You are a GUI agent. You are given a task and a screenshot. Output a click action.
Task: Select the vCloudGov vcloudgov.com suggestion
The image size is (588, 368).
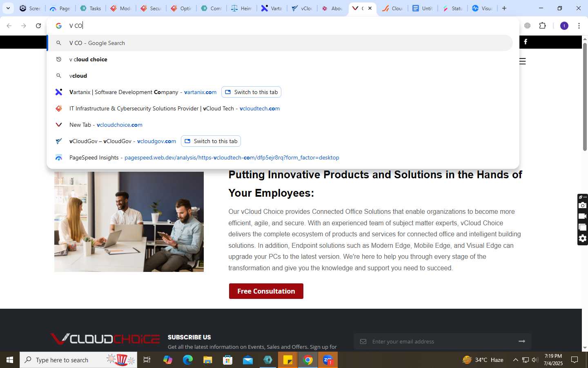[122, 141]
